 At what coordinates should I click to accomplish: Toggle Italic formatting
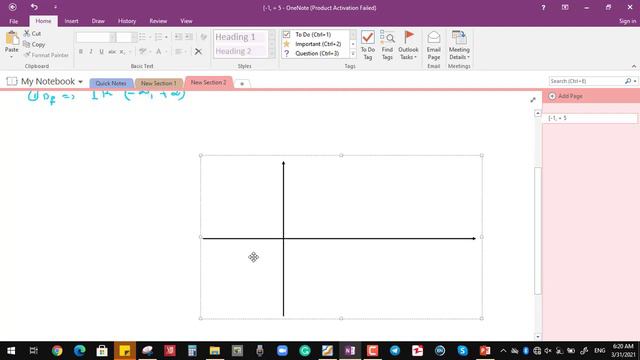(91, 51)
